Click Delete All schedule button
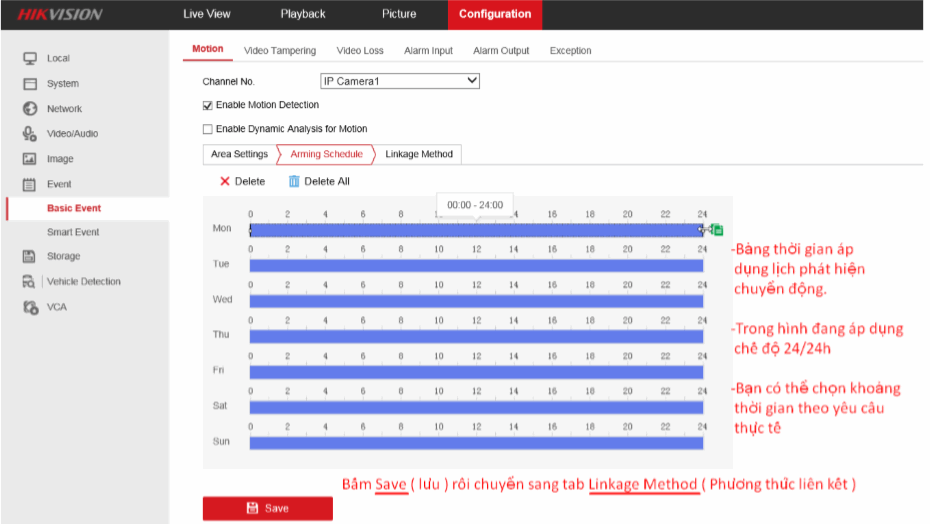Image resolution: width=930 pixels, height=524 pixels. 319,182
